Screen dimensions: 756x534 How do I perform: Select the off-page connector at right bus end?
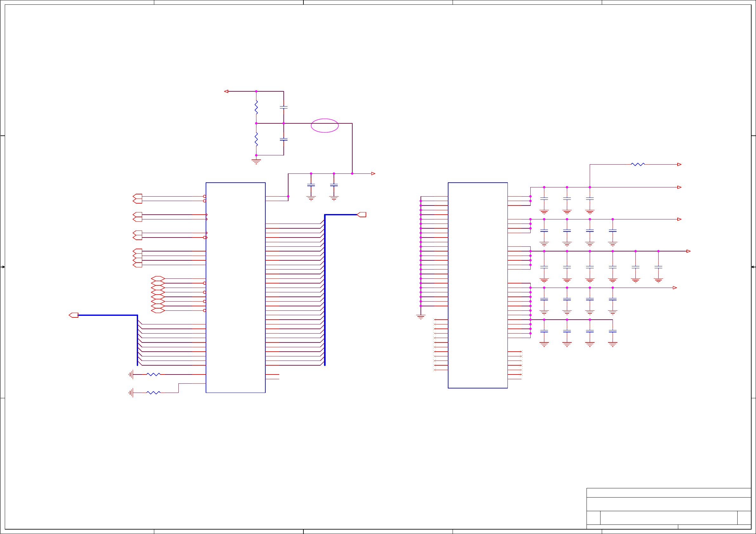361,215
